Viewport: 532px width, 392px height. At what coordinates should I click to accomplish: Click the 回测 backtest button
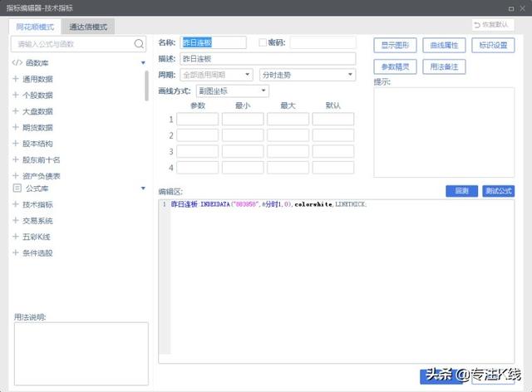pos(462,191)
